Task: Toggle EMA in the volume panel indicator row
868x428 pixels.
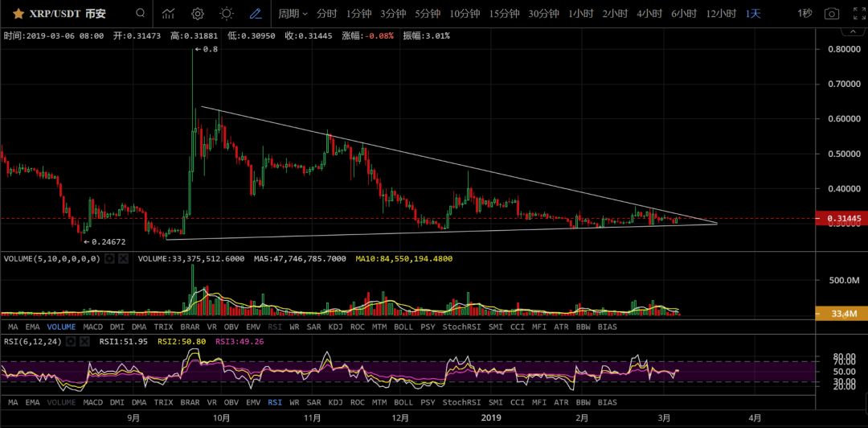Action: tap(33, 327)
